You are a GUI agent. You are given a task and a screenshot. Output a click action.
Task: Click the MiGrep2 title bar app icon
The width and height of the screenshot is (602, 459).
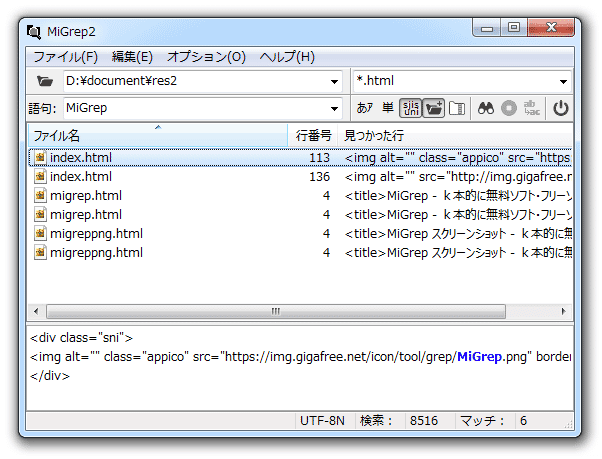pyautogui.click(x=34, y=32)
